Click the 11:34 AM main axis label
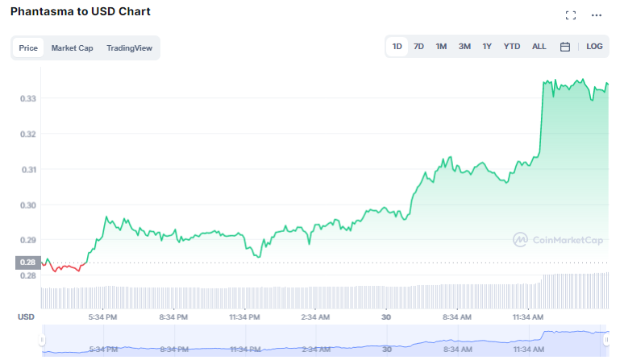624x364 pixels. pyautogui.click(x=528, y=317)
